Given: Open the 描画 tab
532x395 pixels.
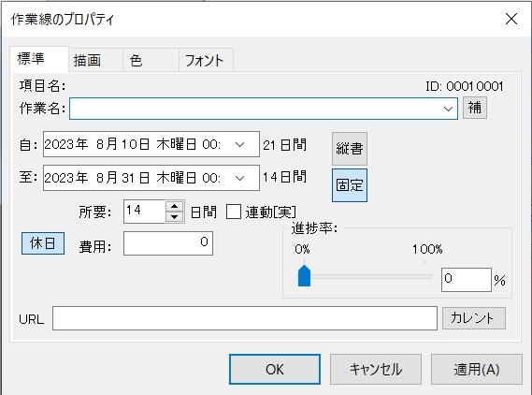Looking at the screenshot, I should point(95,61).
